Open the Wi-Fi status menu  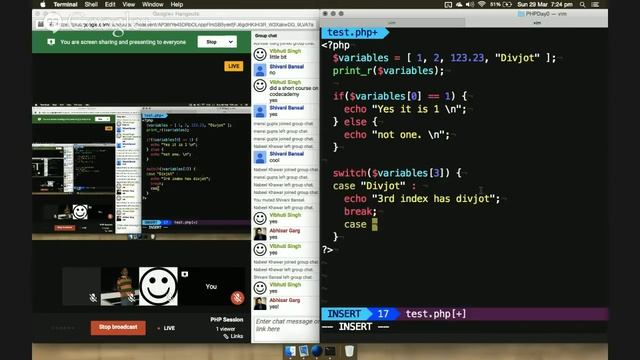click(x=482, y=4)
